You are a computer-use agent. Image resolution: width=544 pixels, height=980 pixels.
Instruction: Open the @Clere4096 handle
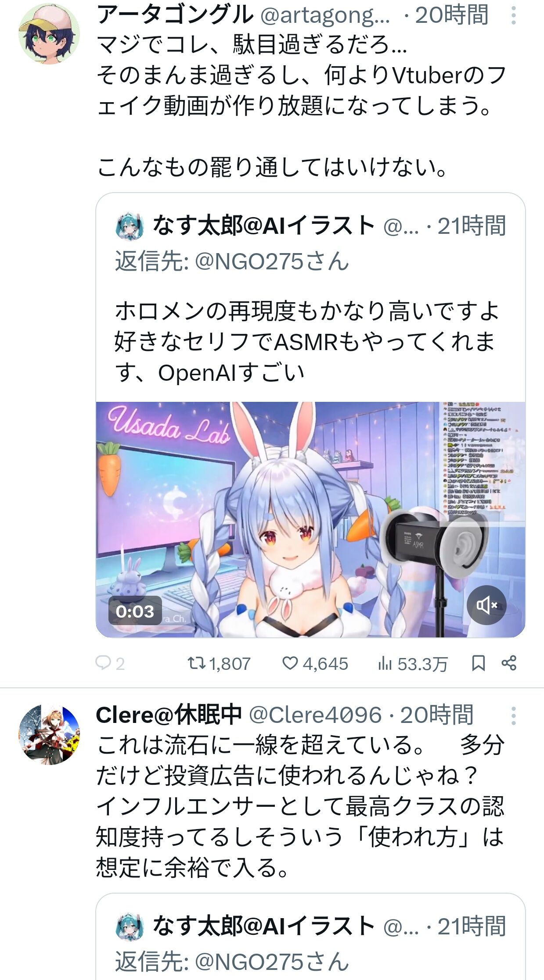pos(315,715)
